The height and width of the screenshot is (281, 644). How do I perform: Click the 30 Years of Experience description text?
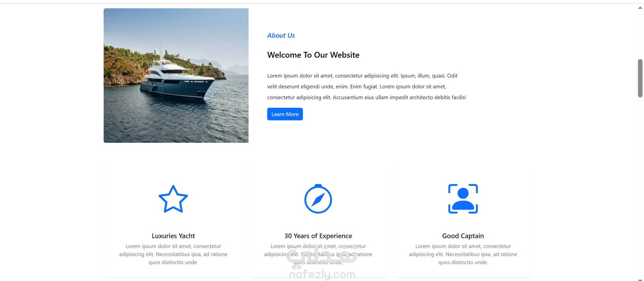click(318, 254)
